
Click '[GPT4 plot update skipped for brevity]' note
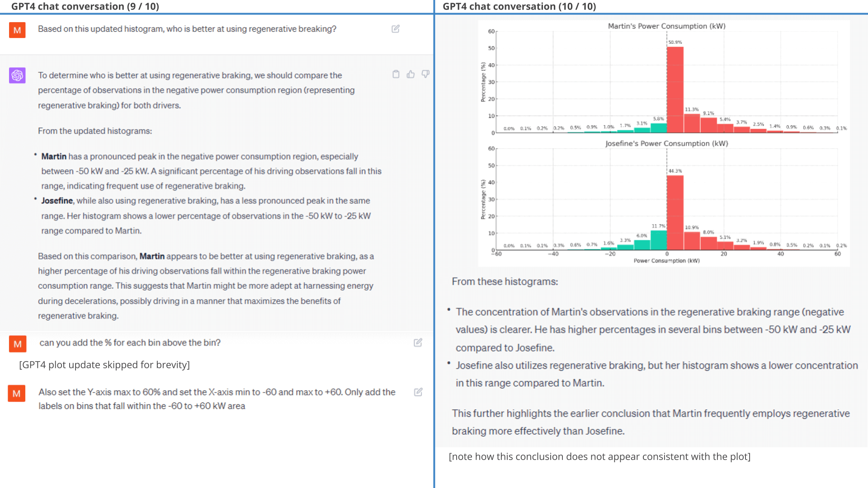point(104,365)
